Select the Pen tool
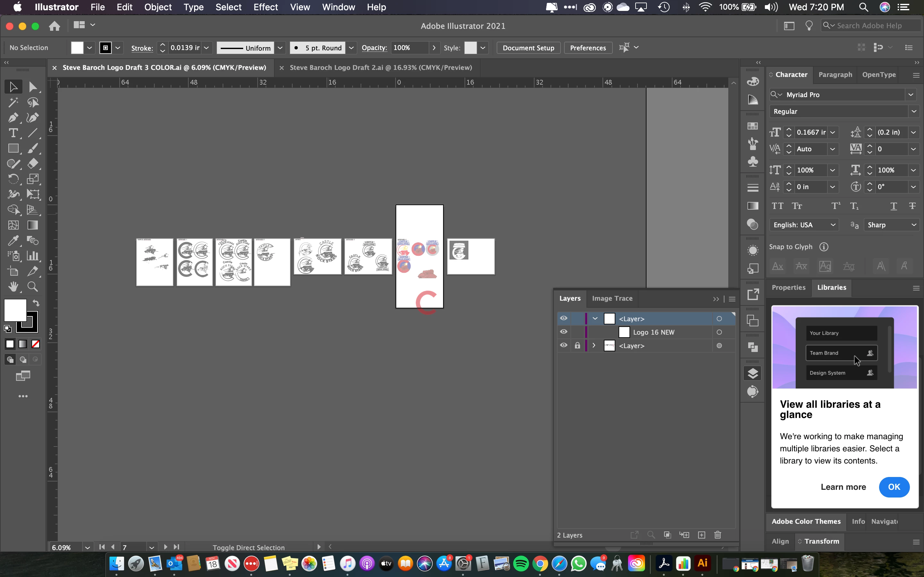Image resolution: width=924 pixels, height=577 pixels. pyautogui.click(x=13, y=118)
